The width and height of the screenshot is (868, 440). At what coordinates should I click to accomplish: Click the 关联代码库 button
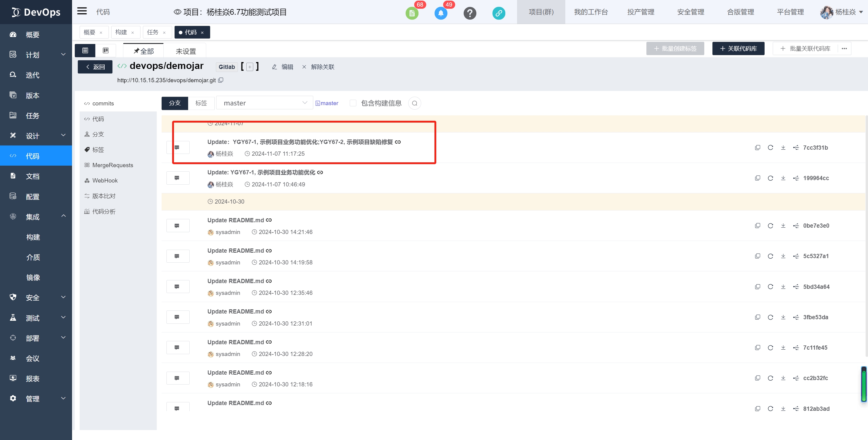[x=738, y=48]
